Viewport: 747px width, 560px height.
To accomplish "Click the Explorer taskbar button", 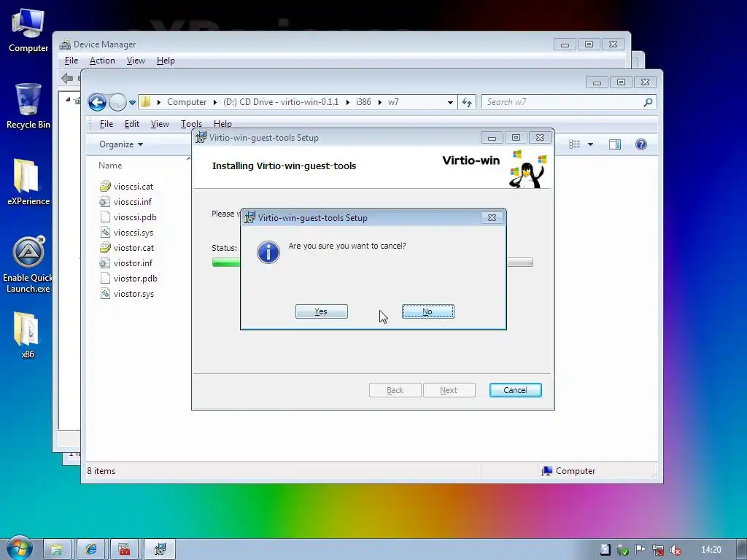I will pos(57,550).
